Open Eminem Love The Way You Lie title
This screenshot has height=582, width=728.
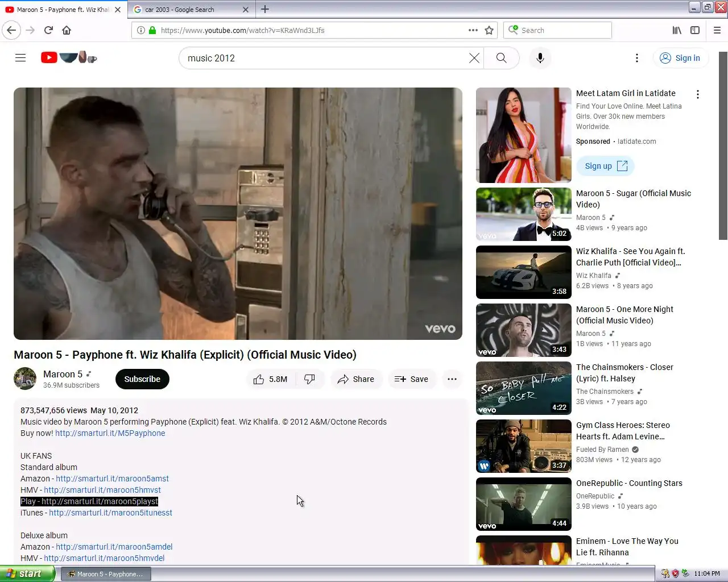[x=627, y=547]
